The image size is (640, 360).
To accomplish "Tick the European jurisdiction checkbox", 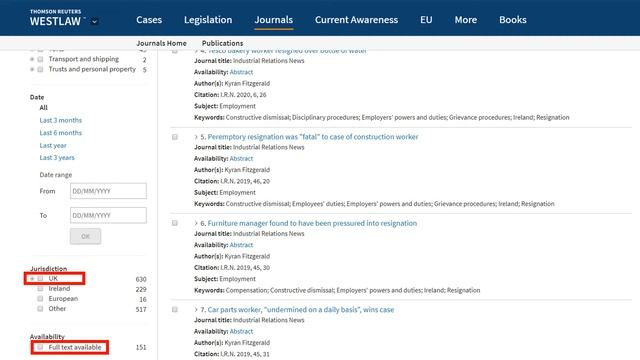I will 40,299.
